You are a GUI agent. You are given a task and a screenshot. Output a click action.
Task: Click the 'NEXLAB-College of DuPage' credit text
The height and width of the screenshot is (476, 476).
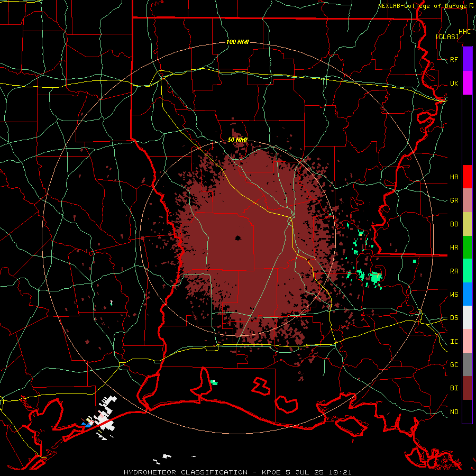(x=422, y=6)
